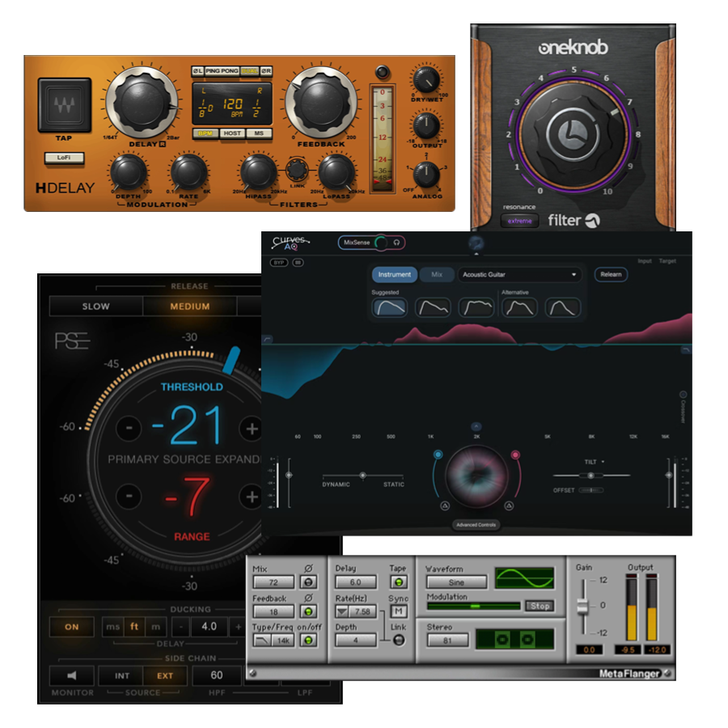Toggle the left phase ØL button in H-Delay
The image size is (728, 728).
pyautogui.click(x=198, y=71)
